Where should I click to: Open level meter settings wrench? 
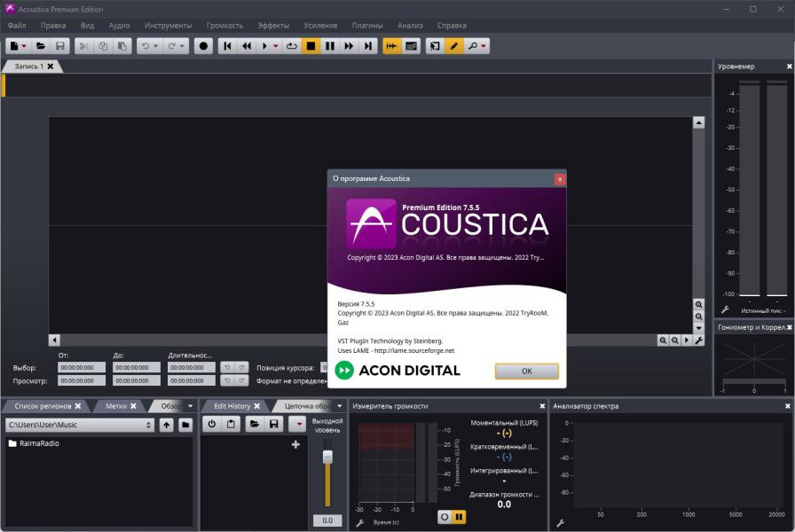[725, 309]
